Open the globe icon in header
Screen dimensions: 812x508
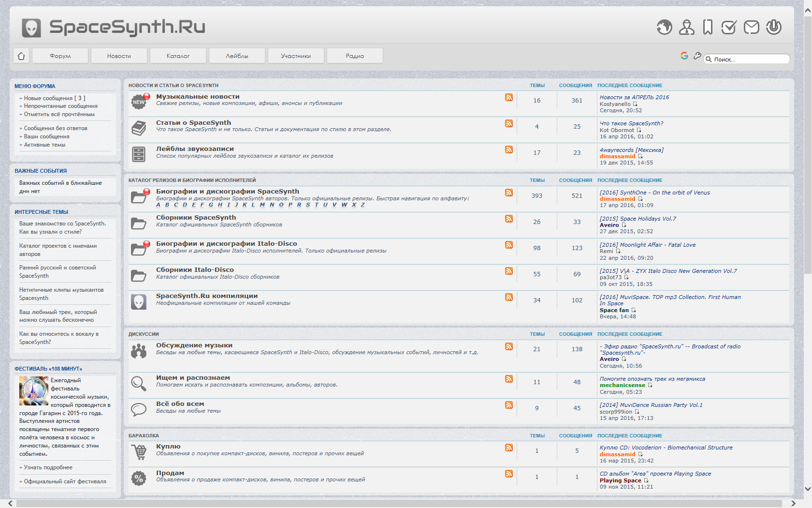664,27
